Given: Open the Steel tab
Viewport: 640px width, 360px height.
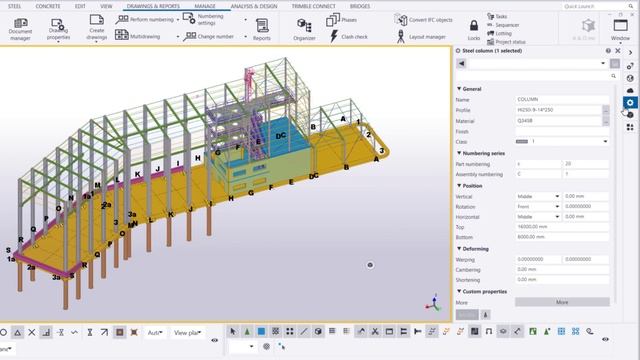Looking at the screenshot, I should (x=14, y=6).
